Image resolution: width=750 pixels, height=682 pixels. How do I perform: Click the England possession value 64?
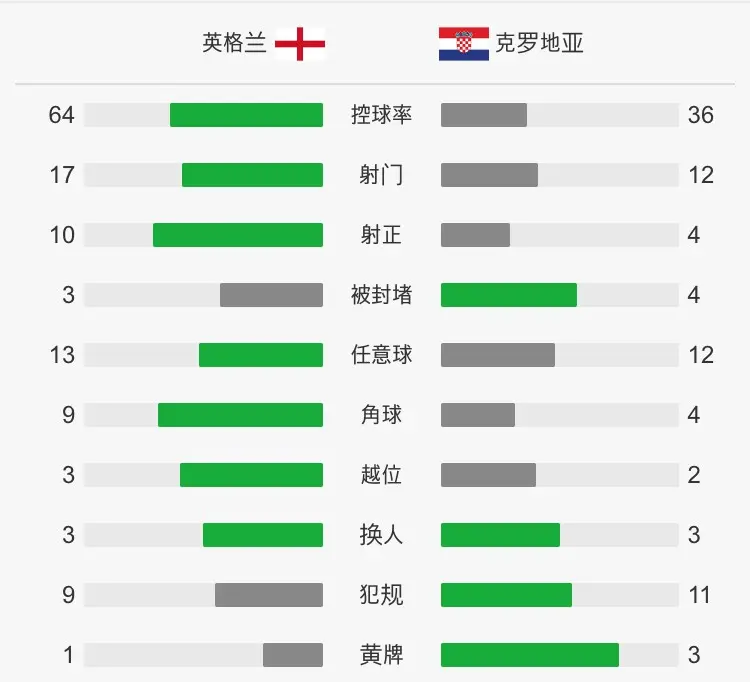coord(62,115)
